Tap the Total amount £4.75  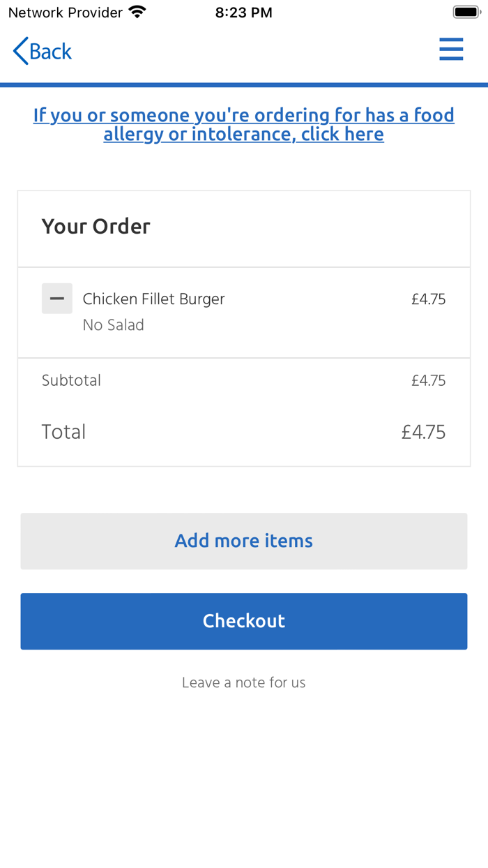(x=423, y=432)
